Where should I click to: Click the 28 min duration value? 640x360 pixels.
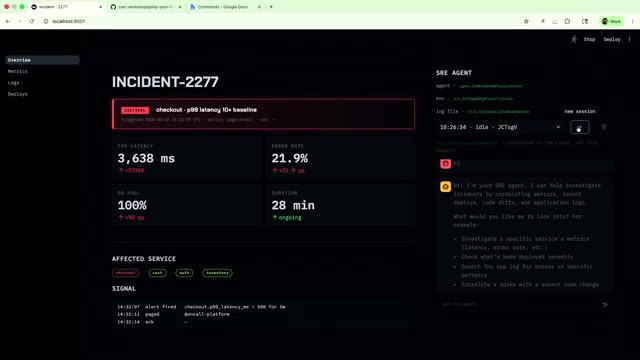[x=293, y=205]
